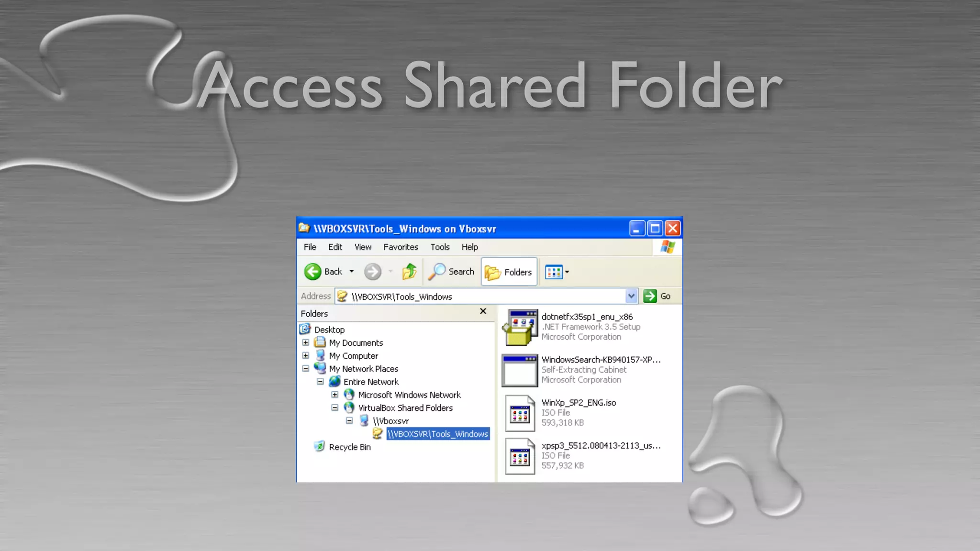Image resolution: width=980 pixels, height=551 pixels.
Task: Open the Back history dropdown arrow
Action: tap(352, 272)
